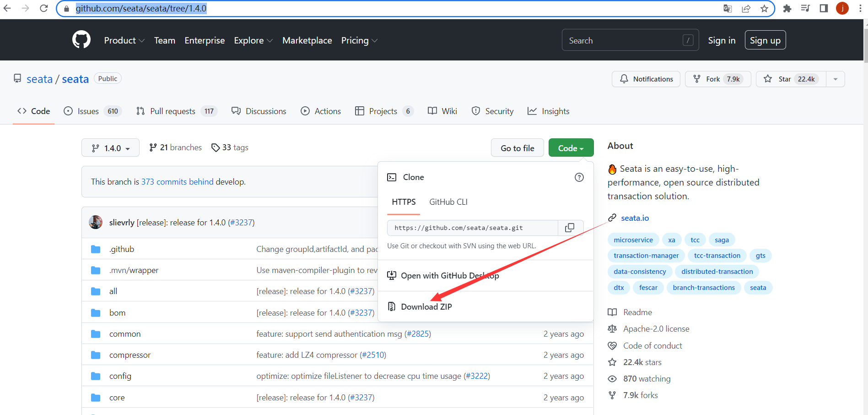
Task: Click the core folder icon
Action: click(96, 398)
